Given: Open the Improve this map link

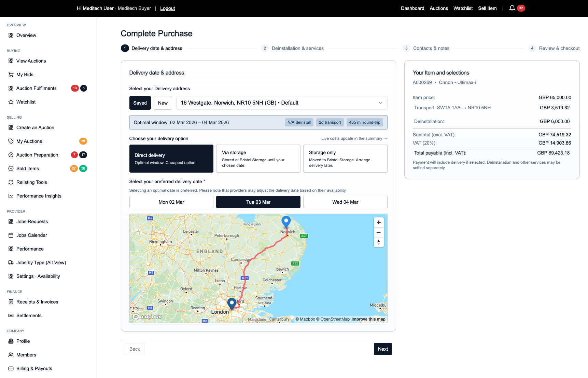Looking at the screenshot, I should pos(368,319).
